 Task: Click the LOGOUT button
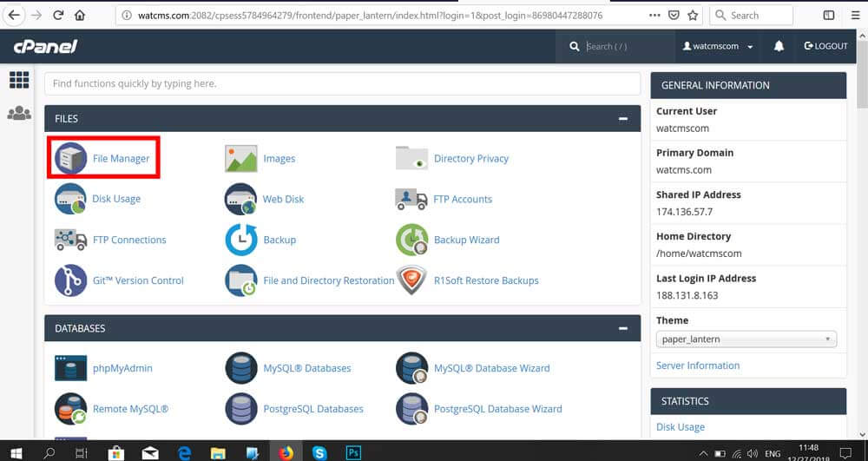(825, 47)
